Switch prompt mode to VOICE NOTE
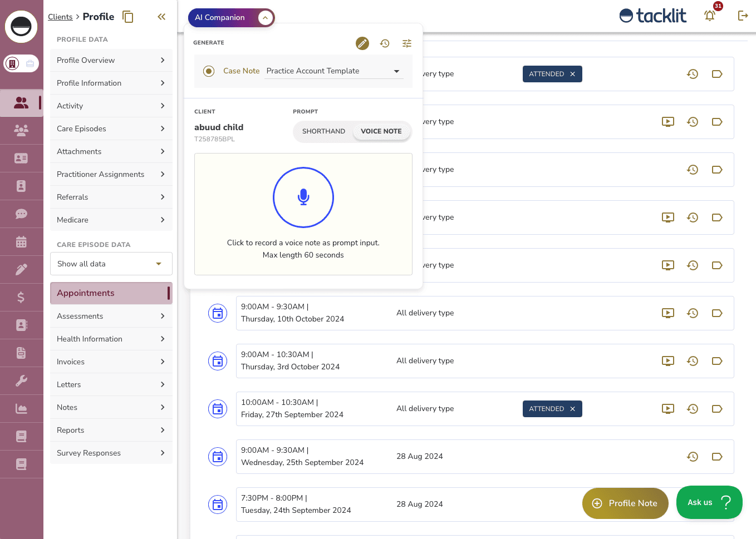This screenshot has width=756, height=539. [381, 131]
